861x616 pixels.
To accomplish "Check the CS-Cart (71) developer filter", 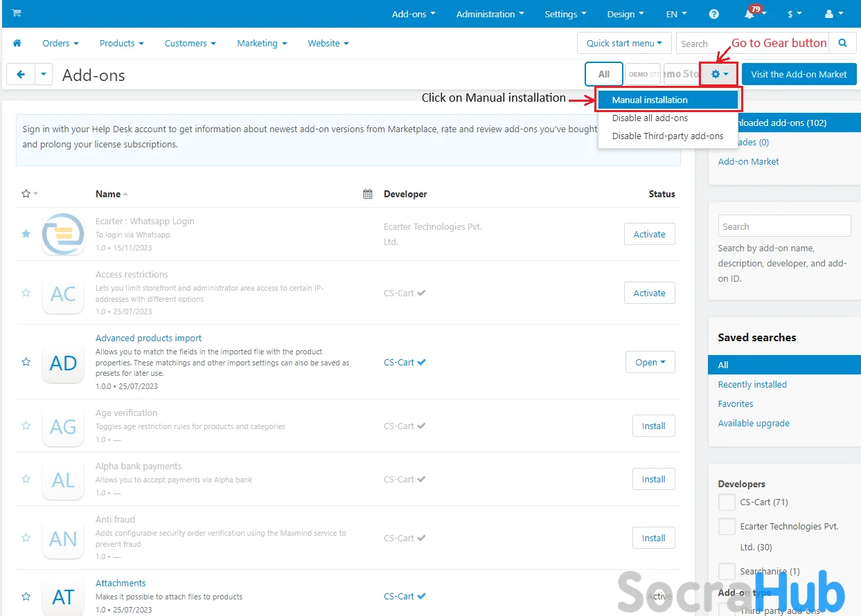I will [x=727, y=502].
